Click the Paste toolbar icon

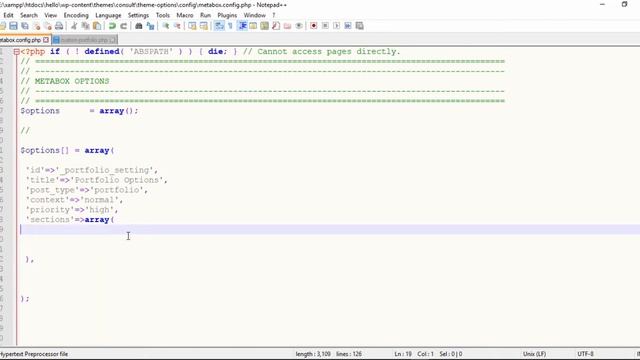(x=97, y=26)
